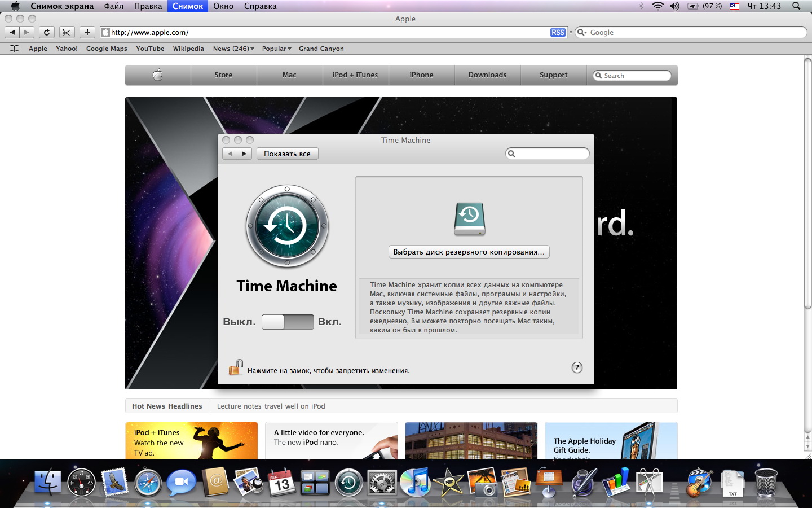812x508 pixels.
Task: Open Spotlight magnifier in the menu bar
Action: (796, 6)
